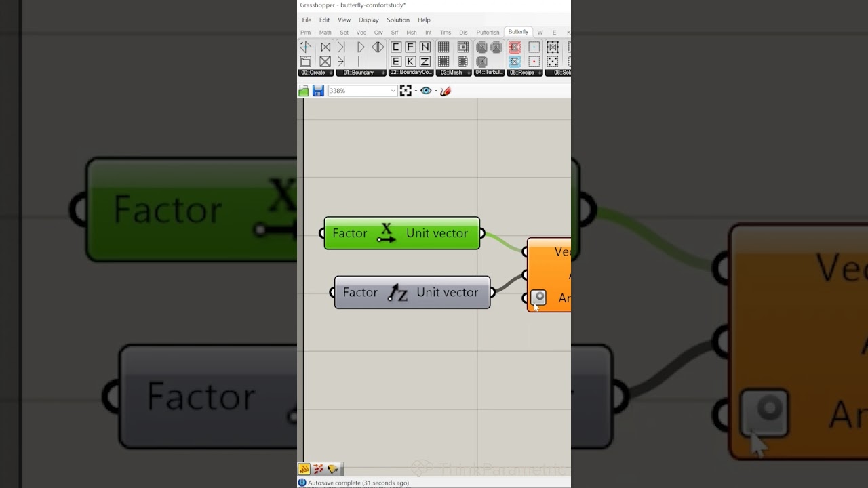This screenshot has height=488, width=868.
Task: Switch to the Prm tab
Action: (x=306, y=33)
